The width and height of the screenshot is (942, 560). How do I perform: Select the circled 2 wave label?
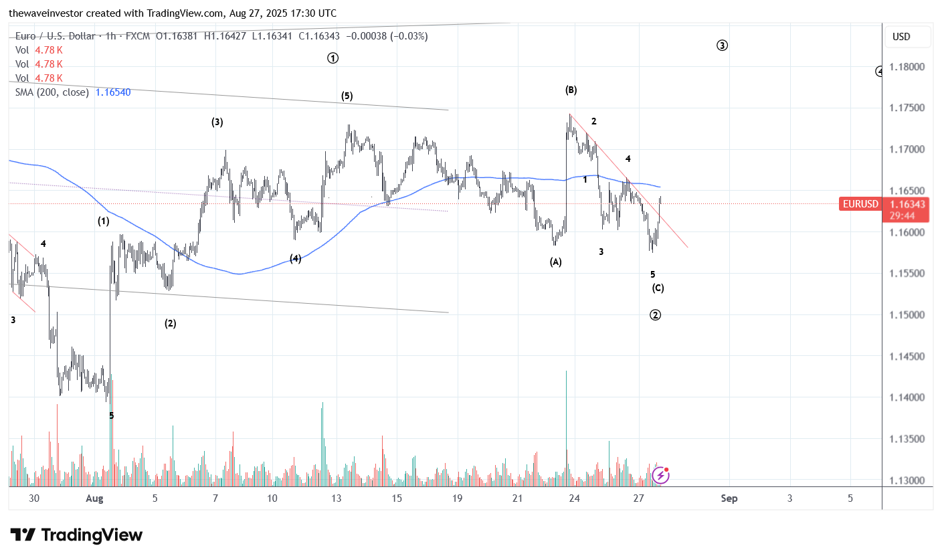coord(656,315)
